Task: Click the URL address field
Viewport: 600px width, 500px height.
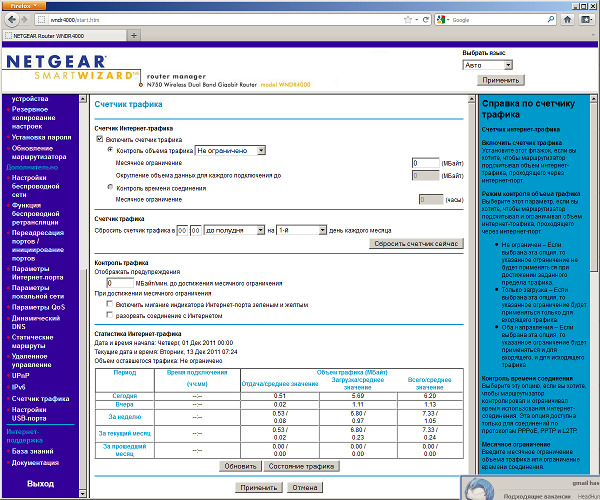Action: coord(226,20)
